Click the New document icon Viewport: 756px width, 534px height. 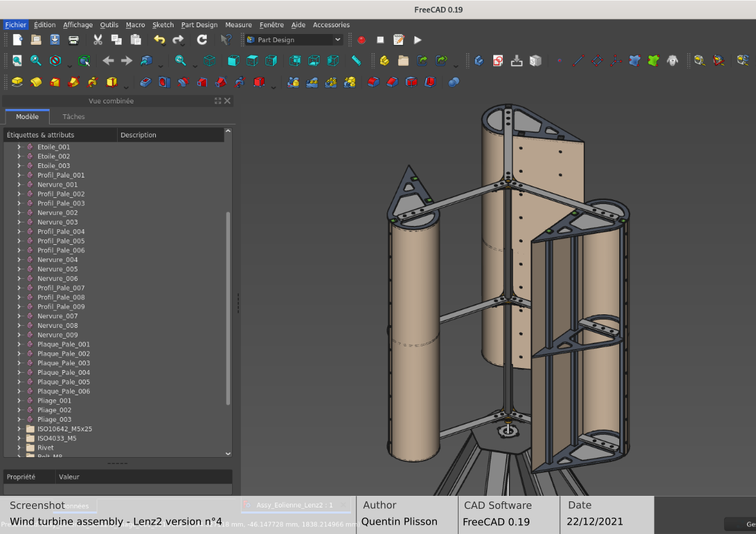point(17,40)
